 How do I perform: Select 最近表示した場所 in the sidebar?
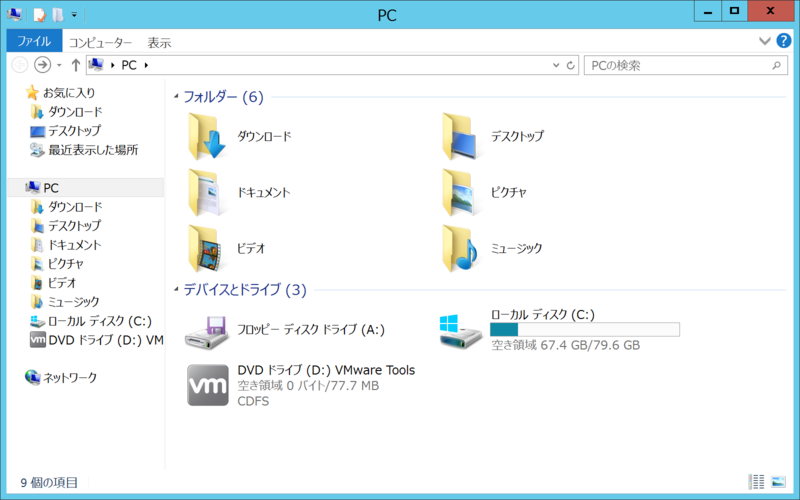pos(84,149)
